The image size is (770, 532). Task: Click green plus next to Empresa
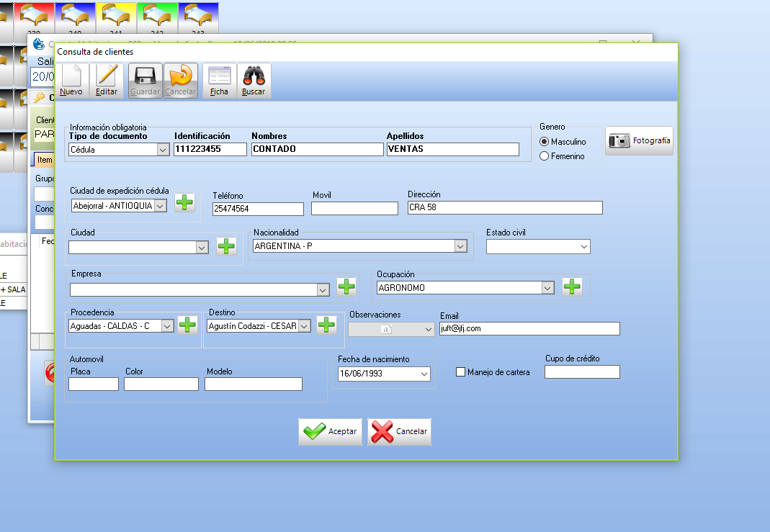[346, 287]
